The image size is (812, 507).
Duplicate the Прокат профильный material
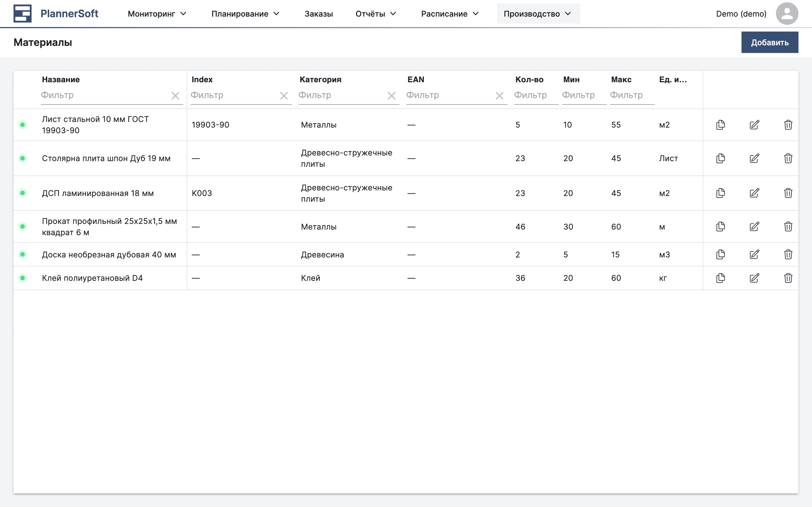click(x=720, y=227)
